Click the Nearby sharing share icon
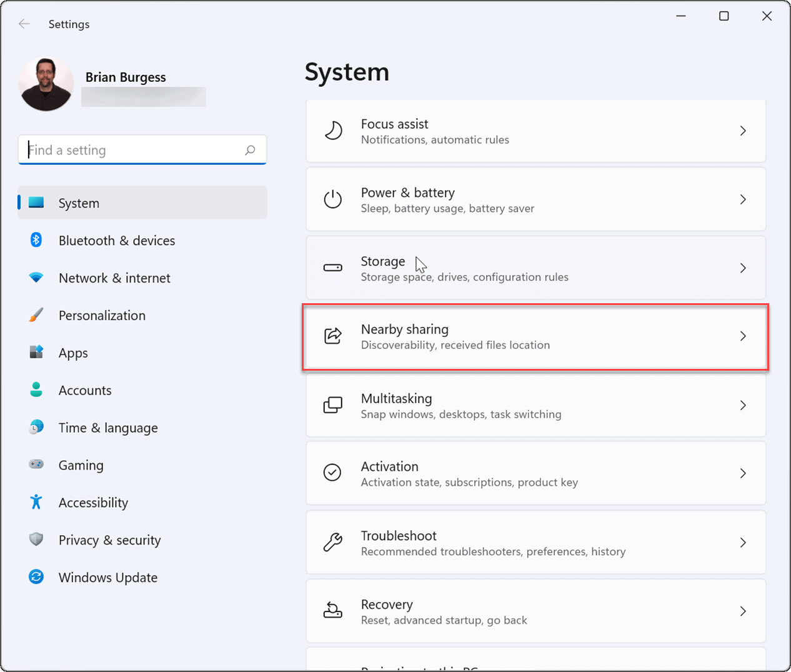 pos(333,336)
